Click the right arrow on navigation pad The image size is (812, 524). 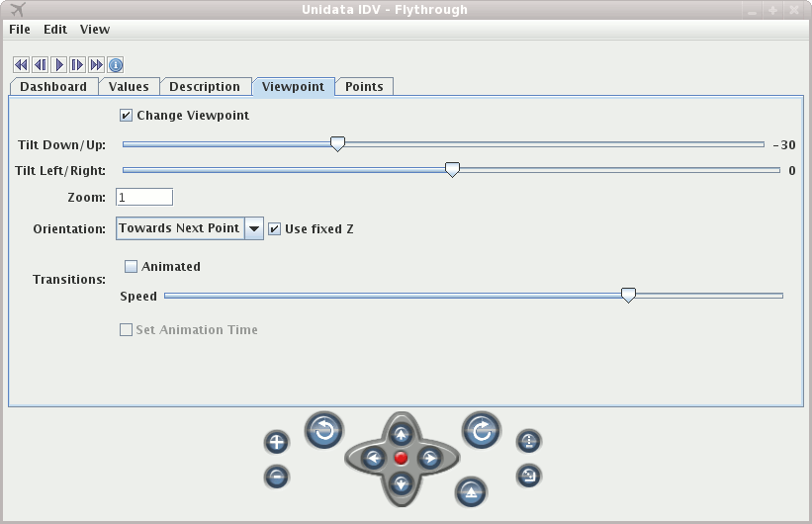click(428, 458)
